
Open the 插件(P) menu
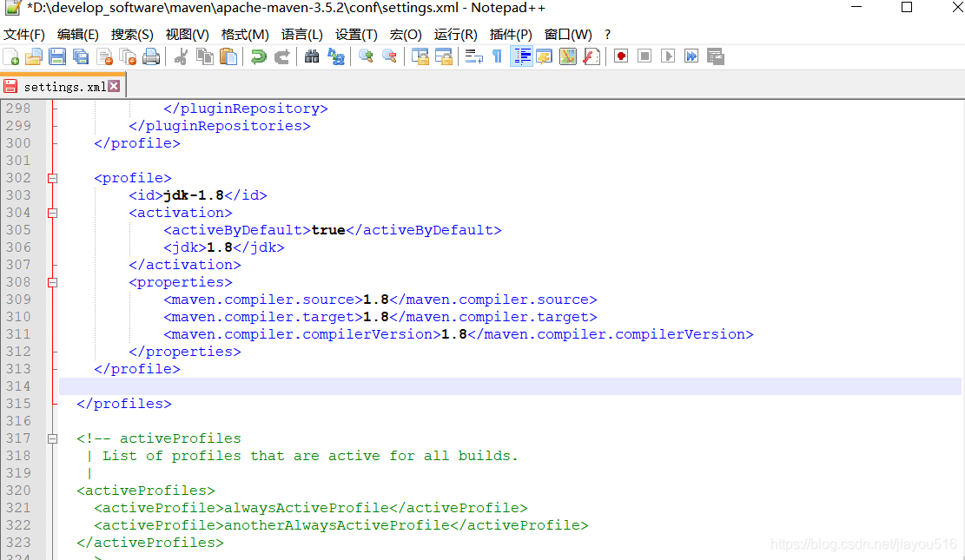click(511, 35)
